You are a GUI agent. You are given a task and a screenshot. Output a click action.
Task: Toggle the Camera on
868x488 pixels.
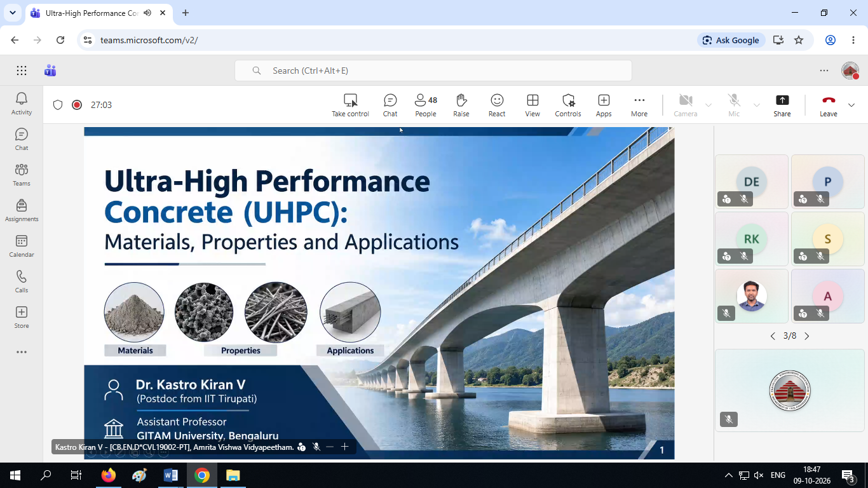click(686, 105)
